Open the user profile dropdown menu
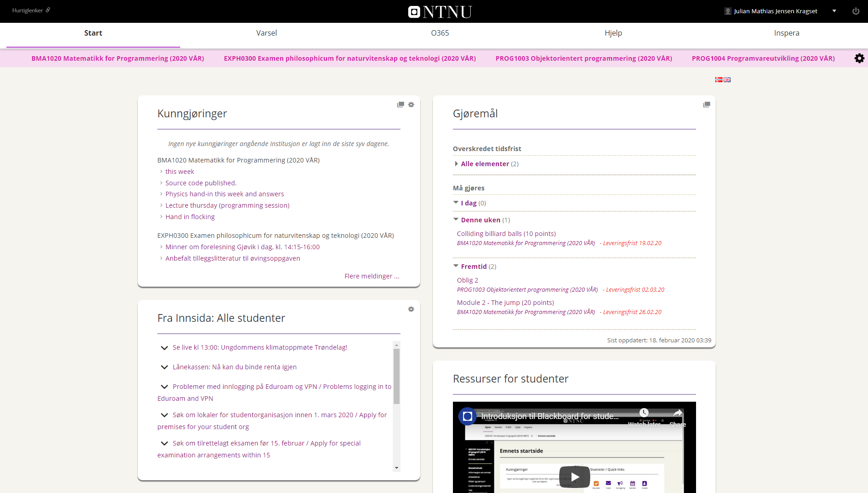The image size is (868, 493). 834,10
